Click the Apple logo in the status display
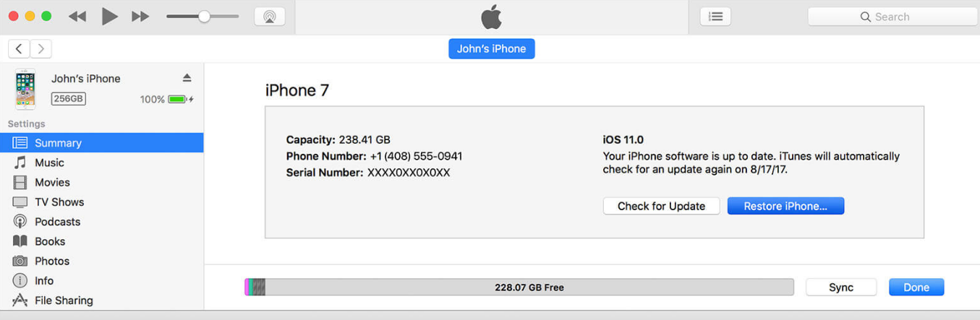The image size is (980, 320). [x=492, y=16]
